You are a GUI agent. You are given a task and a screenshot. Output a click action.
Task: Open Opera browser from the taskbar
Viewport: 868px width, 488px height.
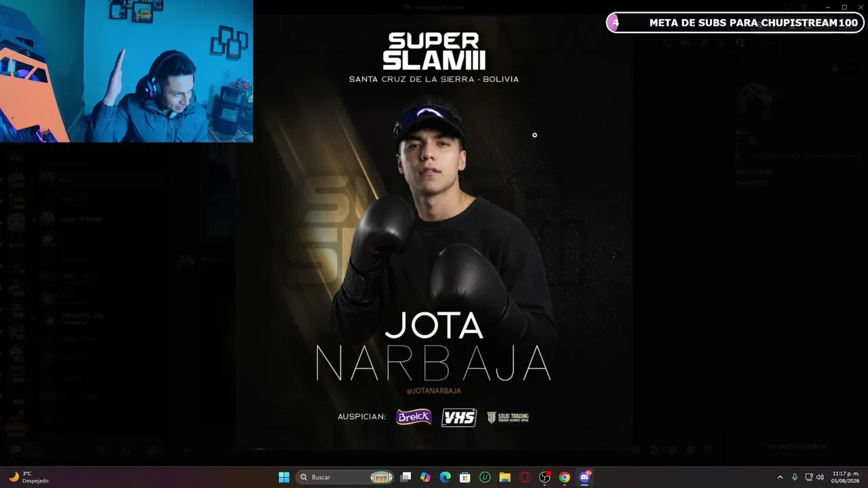tap(524, 477)
